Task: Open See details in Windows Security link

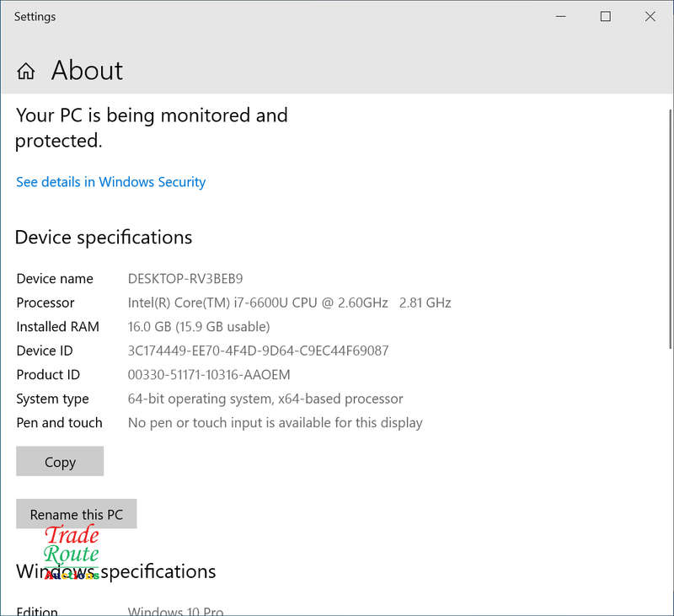Action: click(111, 182)
